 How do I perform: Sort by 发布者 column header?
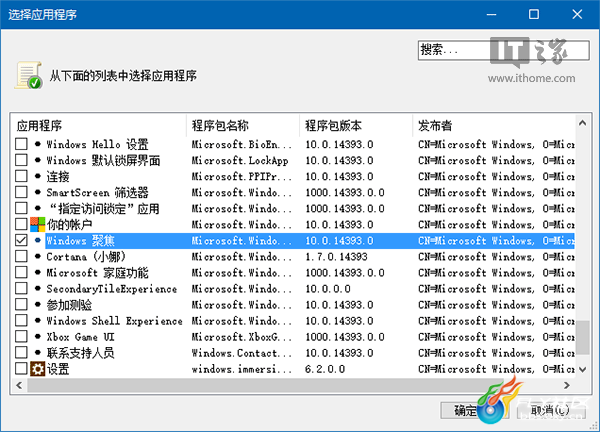click(494, 126)
